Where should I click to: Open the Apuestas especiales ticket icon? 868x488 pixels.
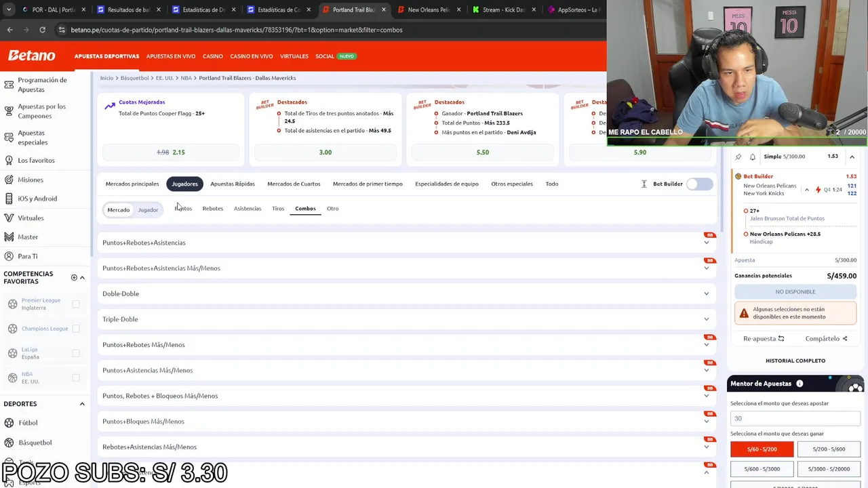pos(9,138)
